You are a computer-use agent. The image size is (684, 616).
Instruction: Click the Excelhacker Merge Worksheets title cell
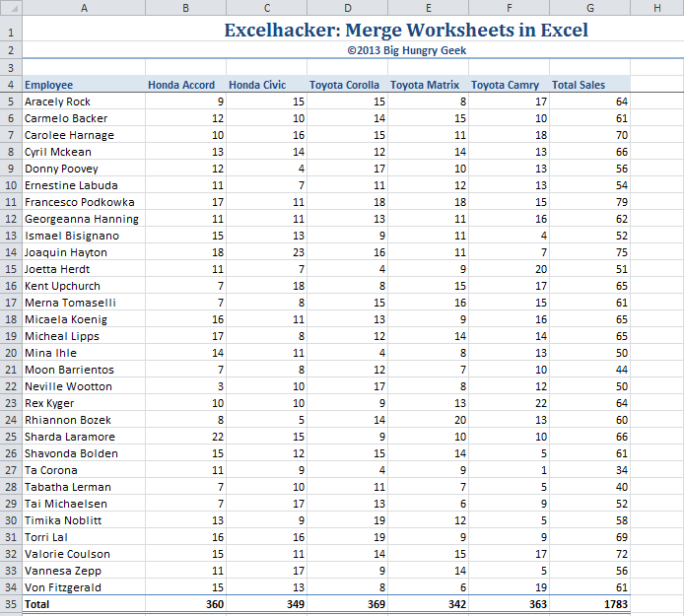[x=406, y=31]
